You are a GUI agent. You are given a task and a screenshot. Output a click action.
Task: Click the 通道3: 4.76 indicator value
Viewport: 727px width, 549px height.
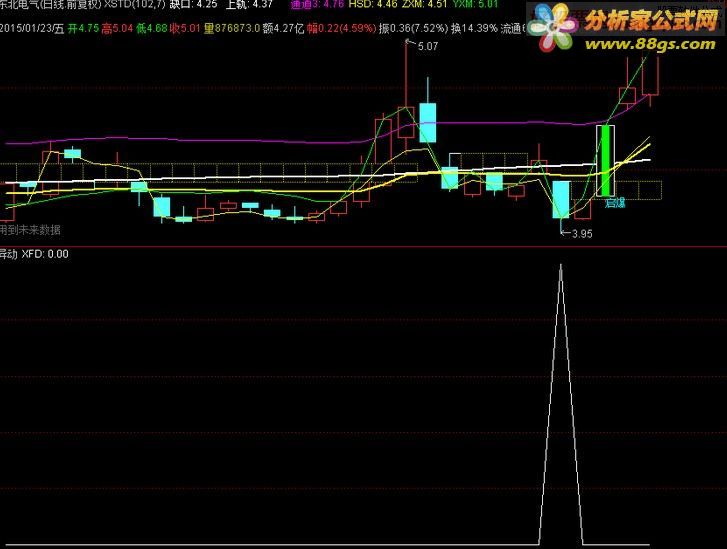click(x=317, y=5)
